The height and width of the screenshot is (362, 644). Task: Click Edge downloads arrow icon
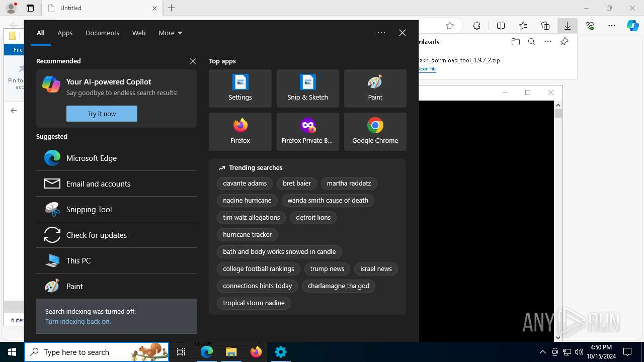pos(567,26)
